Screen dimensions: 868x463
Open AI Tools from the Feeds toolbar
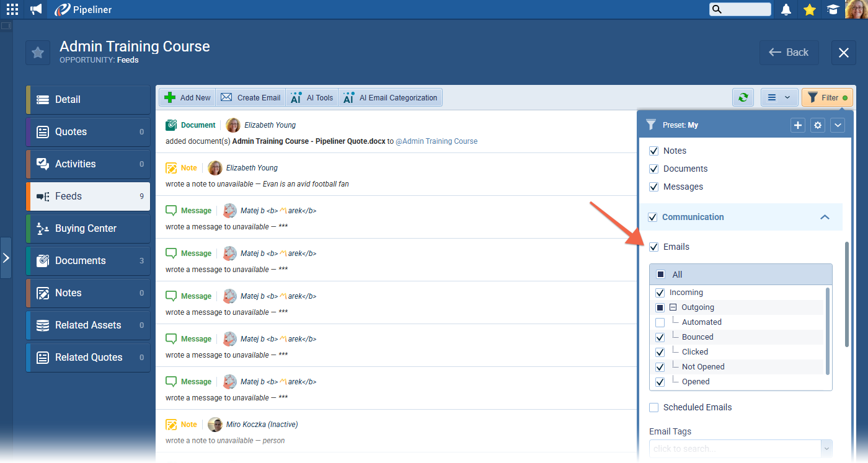(311, 97)
